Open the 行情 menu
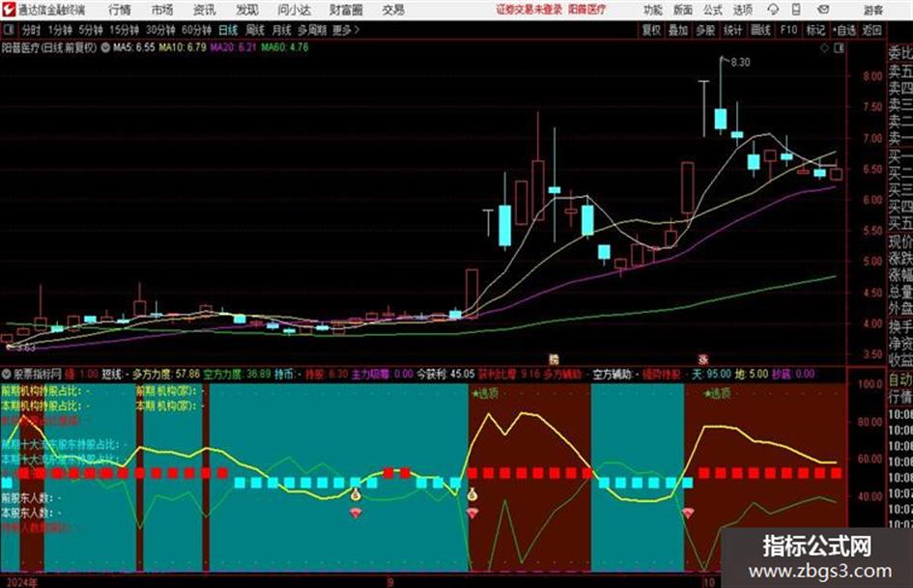This screenshot has height=588, width=913. coord(120,10)
